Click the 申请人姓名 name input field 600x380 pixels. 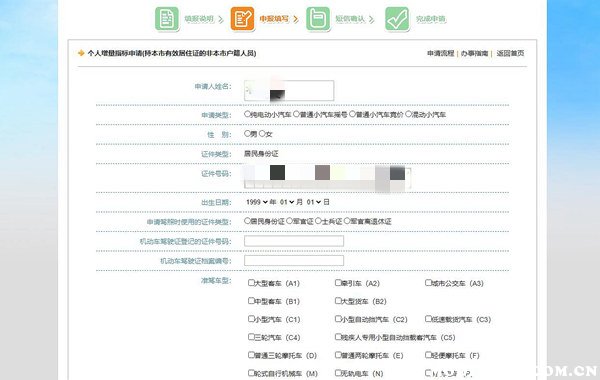point(289,91)
